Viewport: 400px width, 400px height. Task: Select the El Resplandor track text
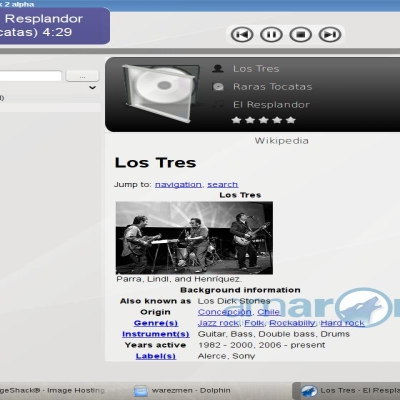(x=271, y=105)
